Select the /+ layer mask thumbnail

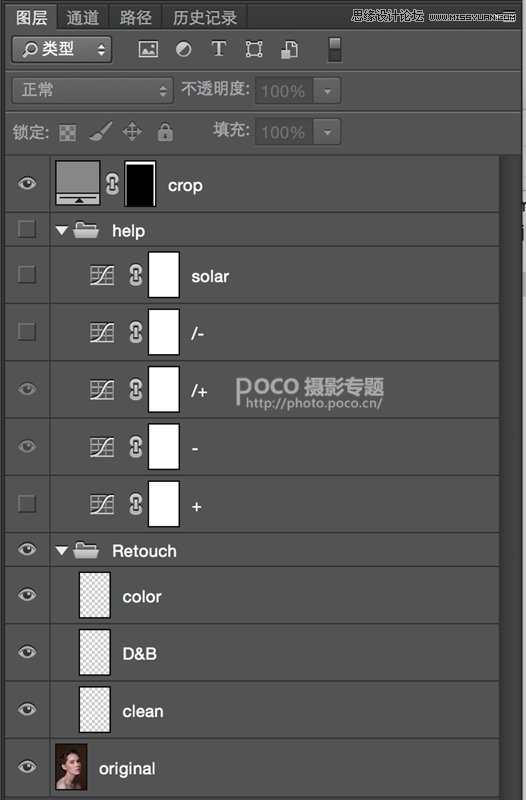point(164,389)
